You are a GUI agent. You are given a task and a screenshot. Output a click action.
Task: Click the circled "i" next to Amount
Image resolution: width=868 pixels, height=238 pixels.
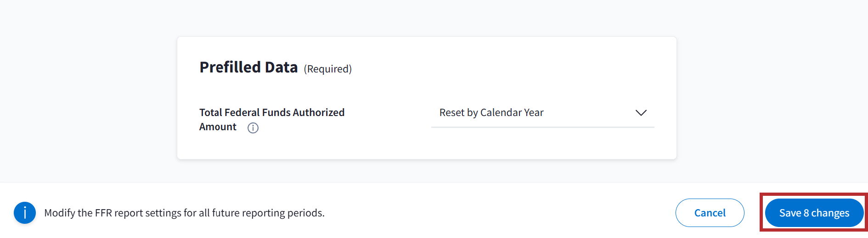pyautogui.click(x=253, y=128)
